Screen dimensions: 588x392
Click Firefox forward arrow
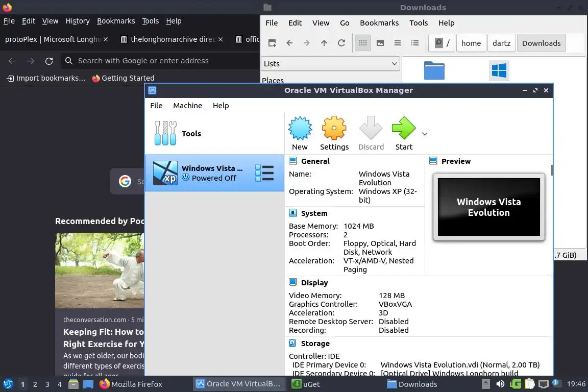tap(31, 61)
